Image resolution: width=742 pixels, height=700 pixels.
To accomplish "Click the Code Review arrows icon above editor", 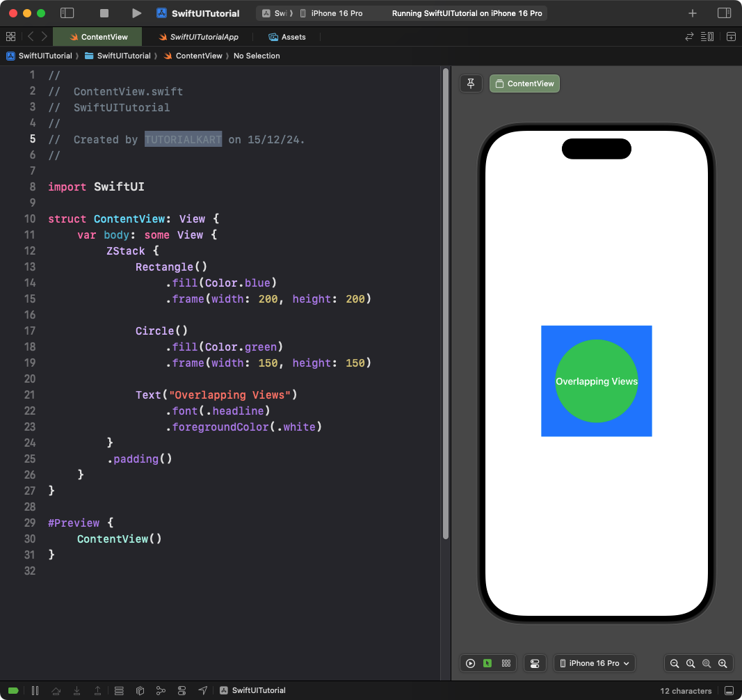I will pyautogui.click(x=688, y=36).
